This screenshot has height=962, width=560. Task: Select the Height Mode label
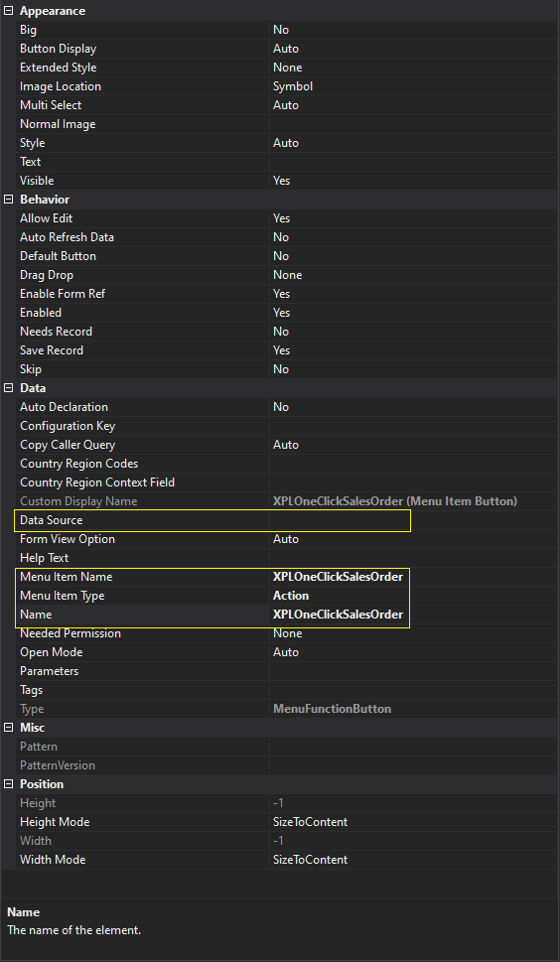(x=55, y=822)
